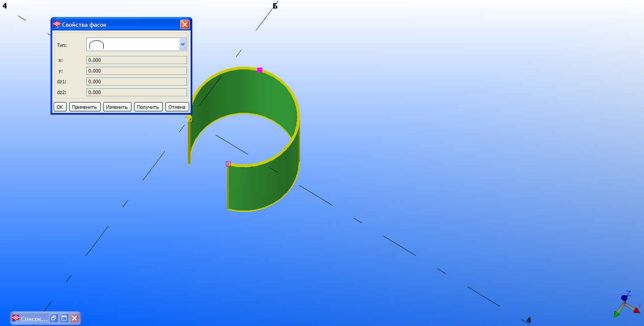Click the Применить button
Image resolution: width=644 pixels, height=326 pixels.
pos(85,107)
